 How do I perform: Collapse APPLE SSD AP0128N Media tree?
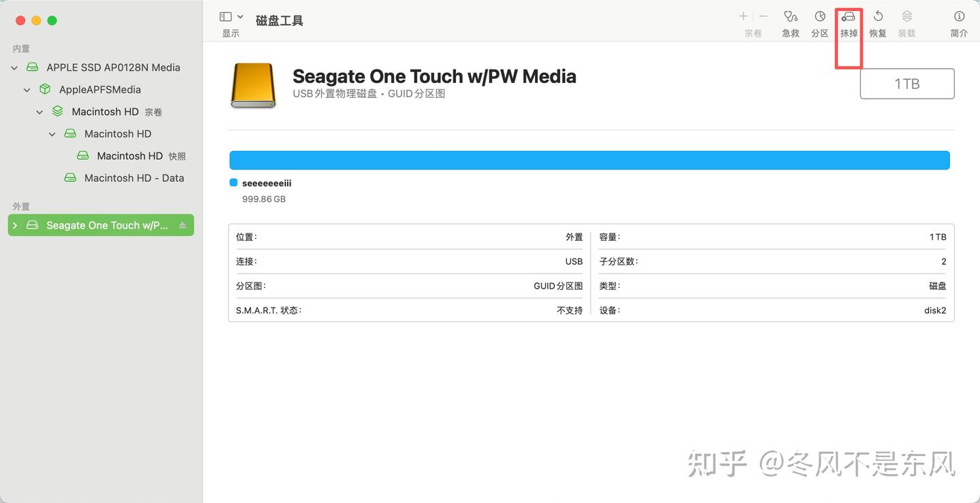(x=14, y=67)
